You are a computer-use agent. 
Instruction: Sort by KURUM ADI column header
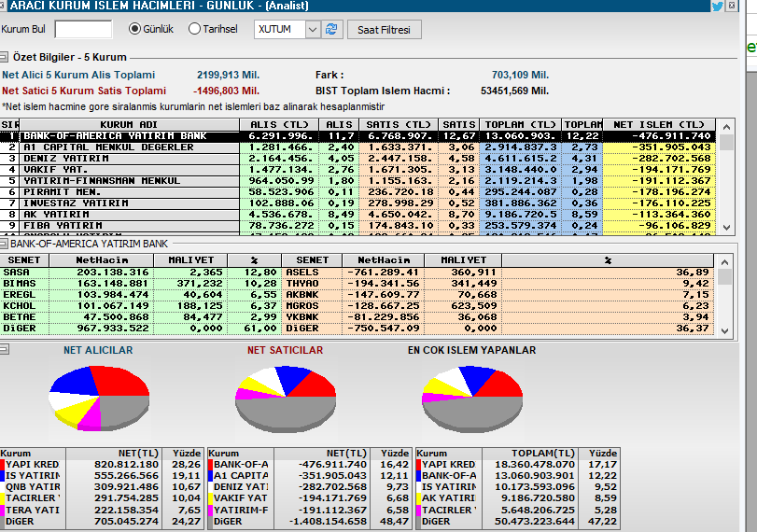click(x=129, y=124)
